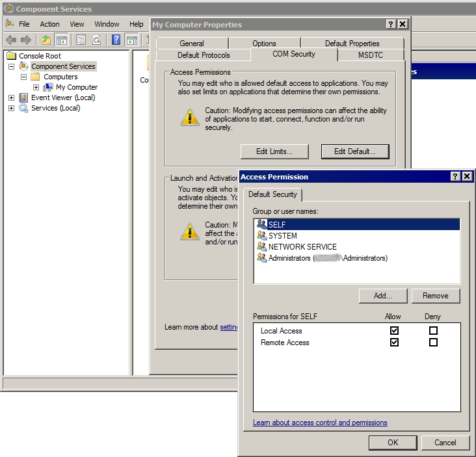Click the Add... button
The image size is (476, 457).
[383, 296]
